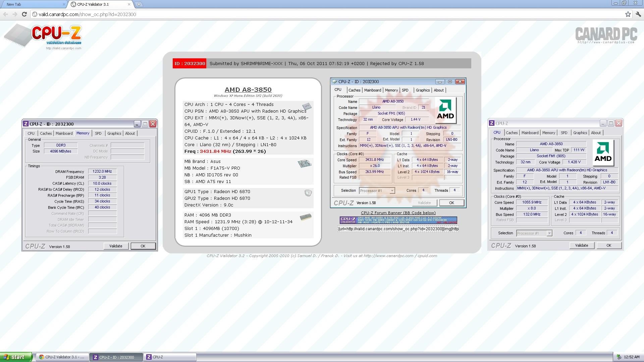The image size is (644, 362).
Task: Click the Z icon in left CPU-Z titlebar
Action: (x=26, y=124)
